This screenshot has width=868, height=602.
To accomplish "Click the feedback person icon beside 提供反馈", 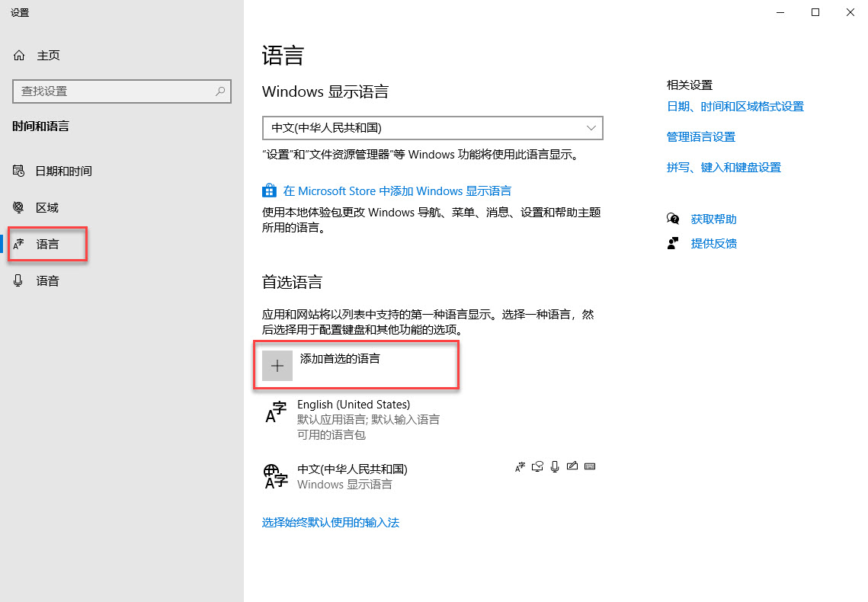I will pos(673,243).
